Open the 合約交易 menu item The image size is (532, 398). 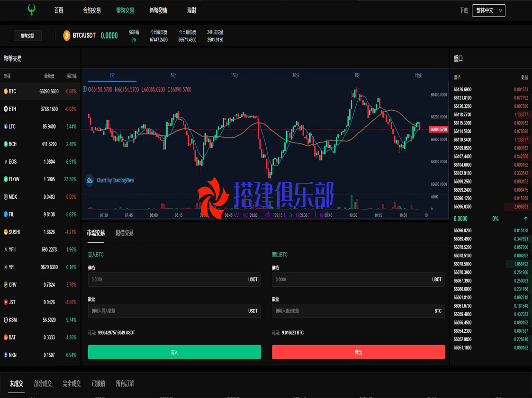(92, 10)
